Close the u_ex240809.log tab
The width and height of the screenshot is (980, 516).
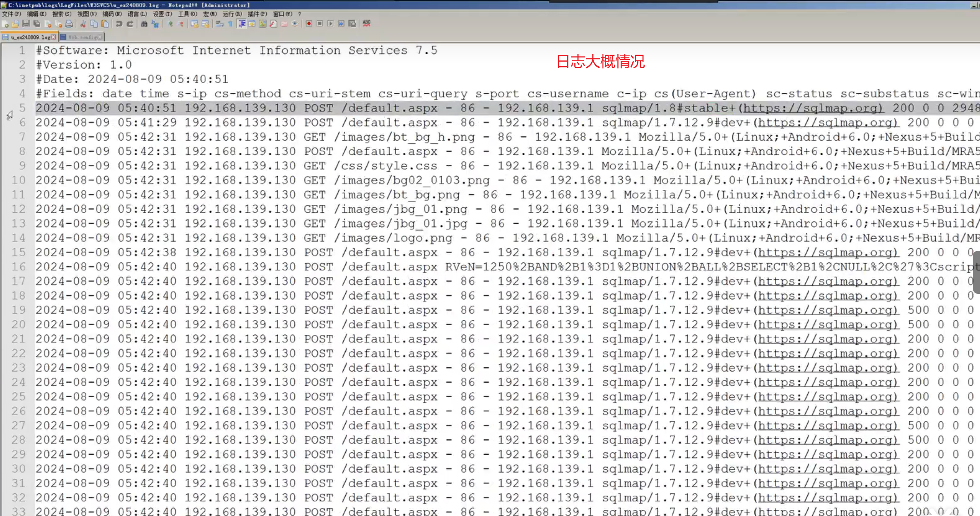53,37
